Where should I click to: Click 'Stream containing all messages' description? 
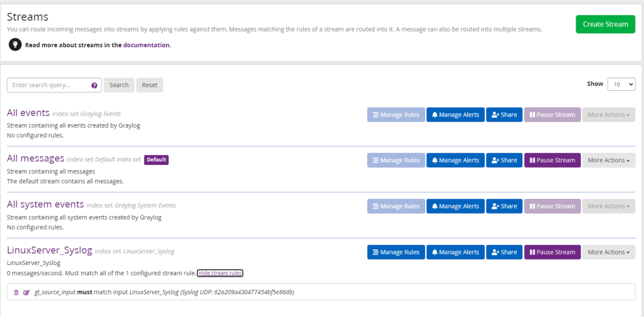51,171
